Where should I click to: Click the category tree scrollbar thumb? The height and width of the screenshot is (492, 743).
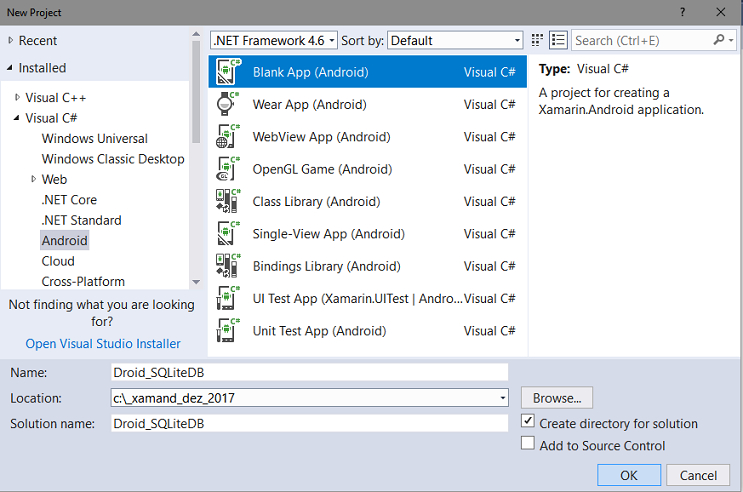(196, 92)
